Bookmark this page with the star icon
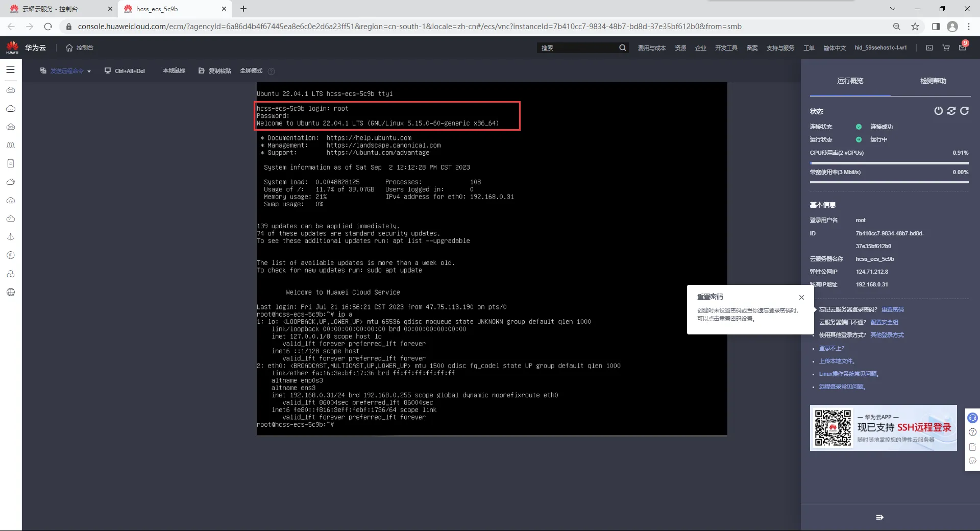Screen dimensions: 980x531 pyautogui.click(x=915, y=27)
